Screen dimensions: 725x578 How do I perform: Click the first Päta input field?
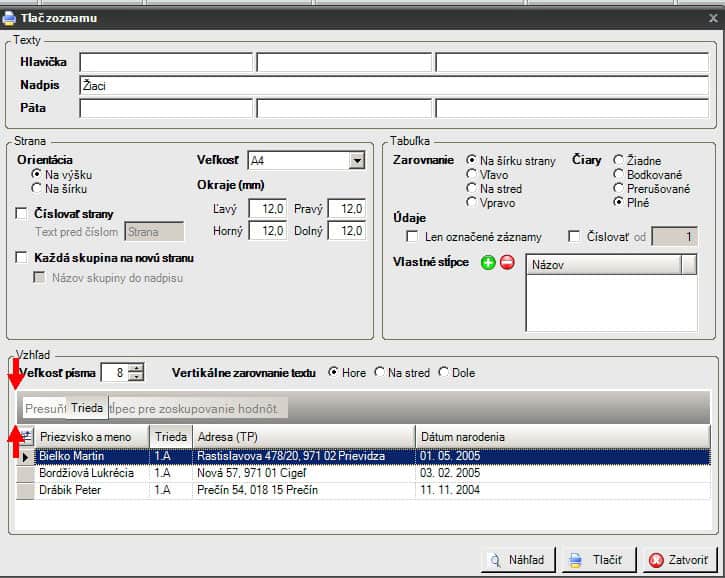click(x=166, y=108)
